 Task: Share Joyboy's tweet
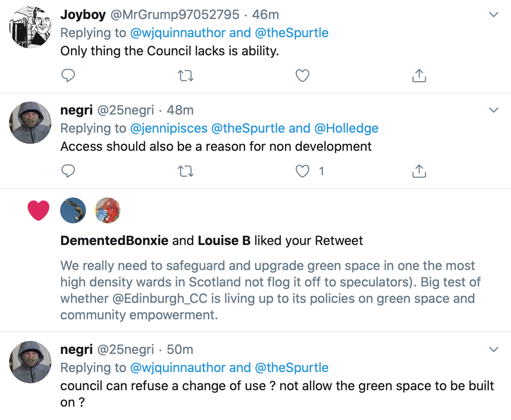click(419, 76)
